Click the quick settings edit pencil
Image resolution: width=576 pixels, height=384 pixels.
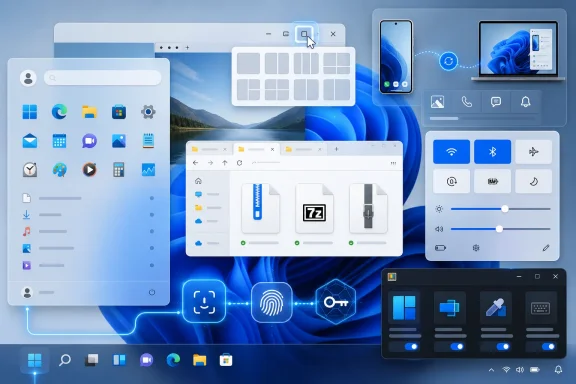click(x=546, y=248)
